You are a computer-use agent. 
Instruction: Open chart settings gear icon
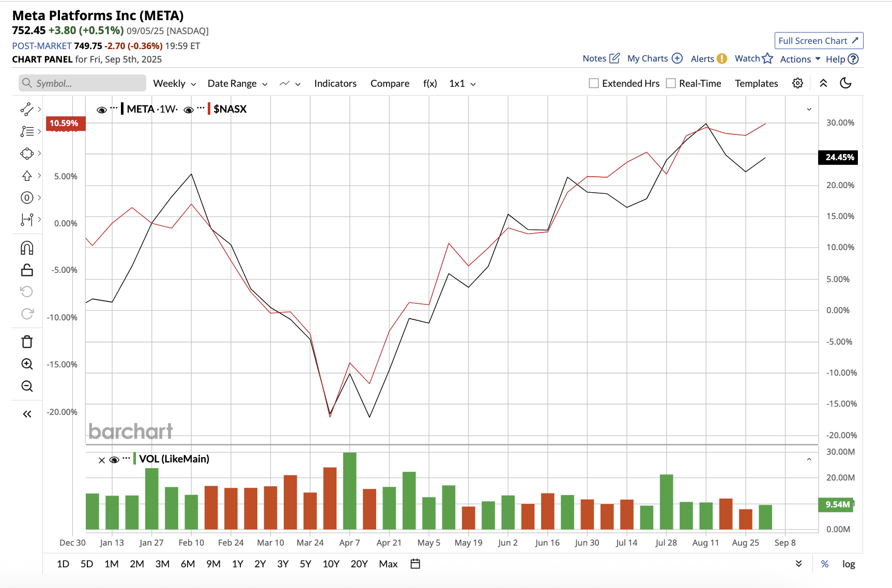[797, 83]
